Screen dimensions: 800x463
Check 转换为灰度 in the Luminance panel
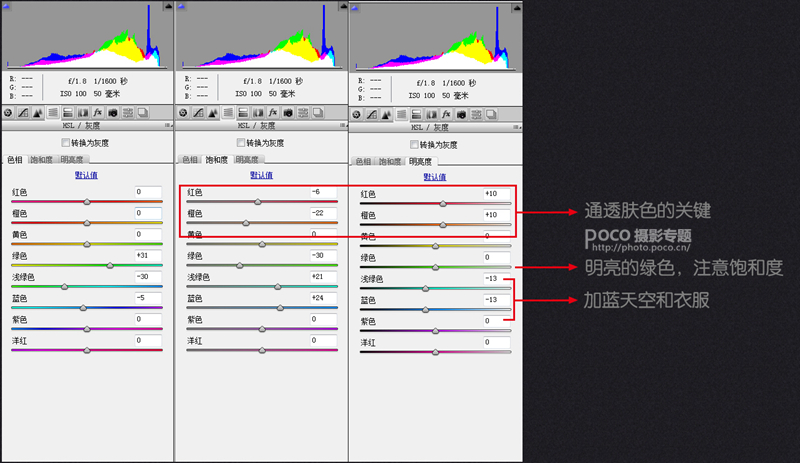pyautogui.click(x=414, y=144)
